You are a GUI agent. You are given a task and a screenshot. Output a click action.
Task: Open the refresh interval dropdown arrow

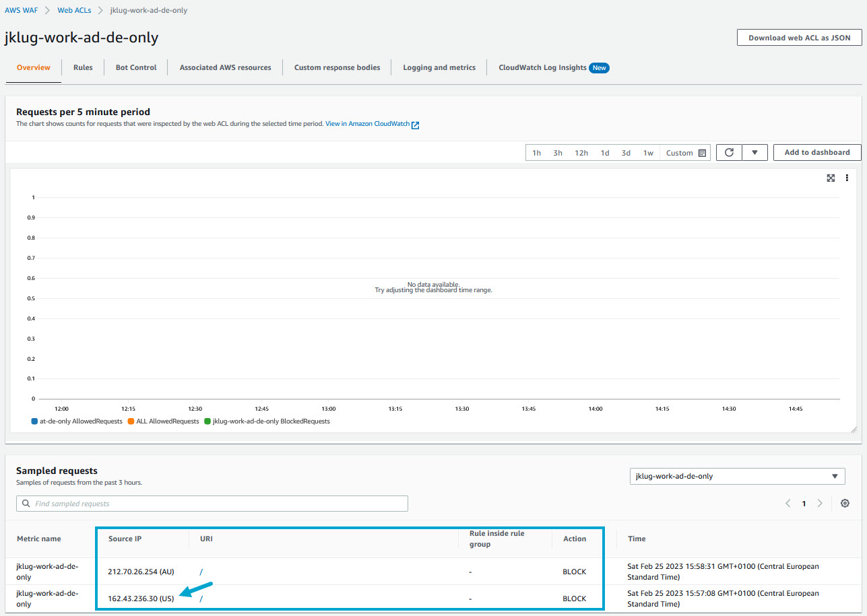(755, 152)
